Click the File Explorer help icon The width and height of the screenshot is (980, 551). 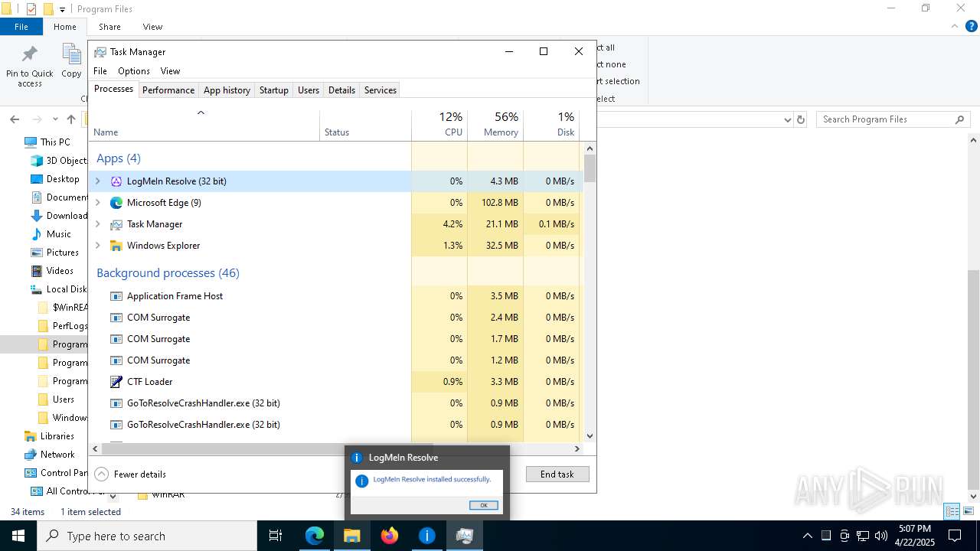click(972, 26)
